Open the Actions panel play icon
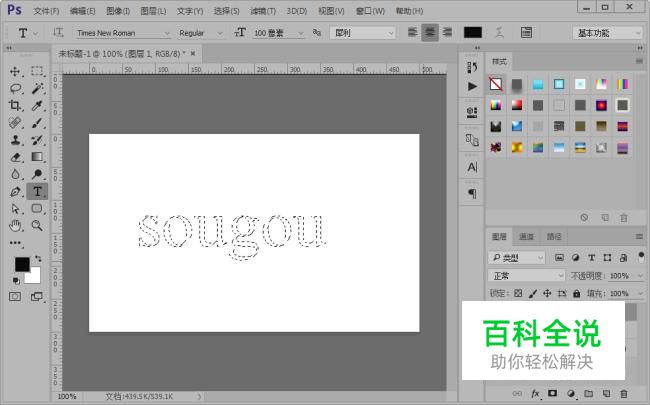This screenshot has height=405, width=650. (x=472, y=86)
